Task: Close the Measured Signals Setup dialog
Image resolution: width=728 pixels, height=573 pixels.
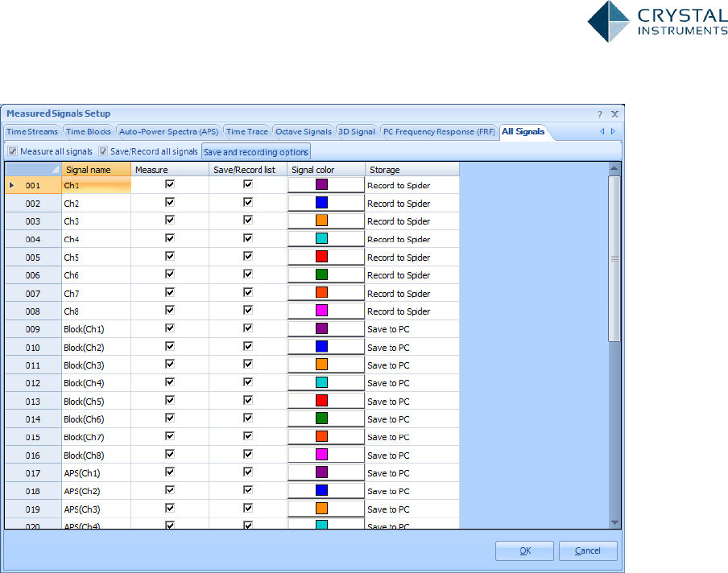Action: click(614, 114)
